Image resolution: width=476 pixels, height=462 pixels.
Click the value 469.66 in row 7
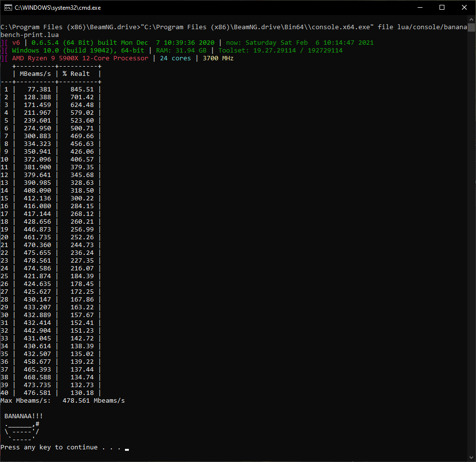[x=82, y=136]
